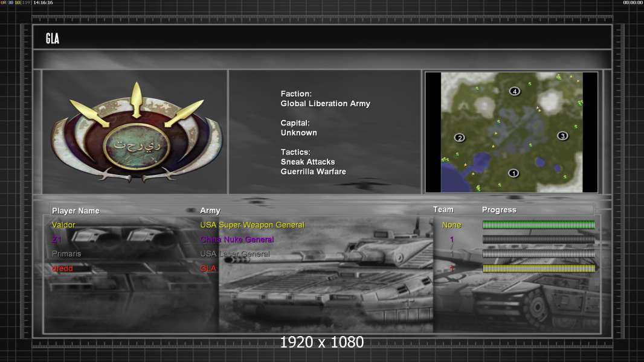Screen dimensions: 644x362
Task: Click start position marker 2 on the minimap
Action: click(460, 138)
